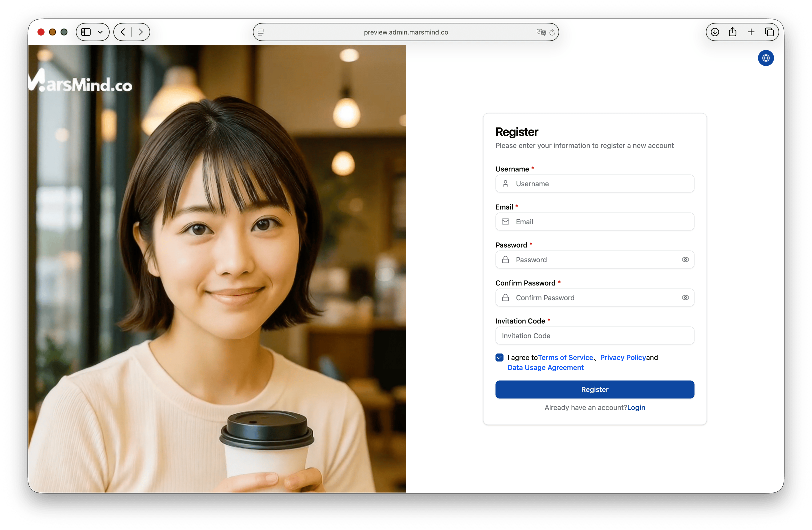Image resolution: width=812 pixels, height=530 pixels.
Task: Focus the Invitation Code field
Action: tap(594, 335)
